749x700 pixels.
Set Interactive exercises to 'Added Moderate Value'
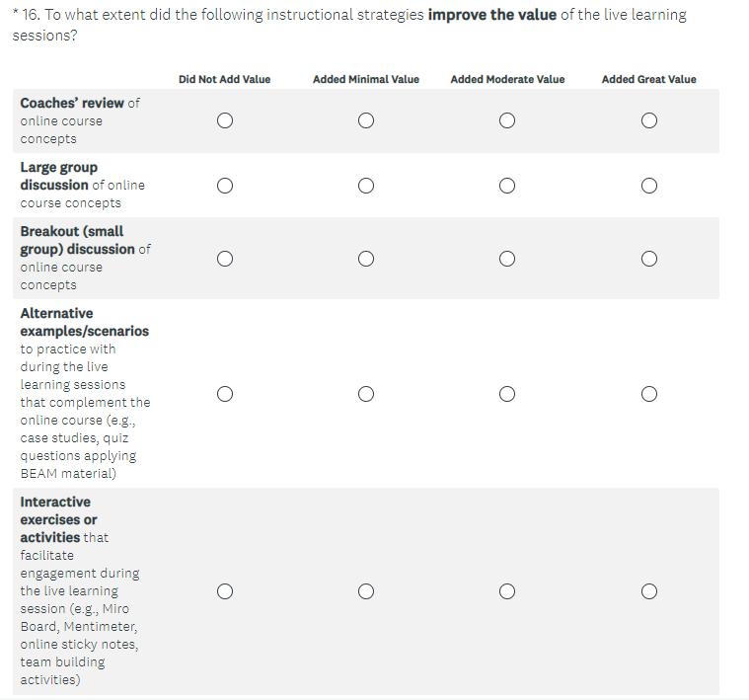click(507, 591)
